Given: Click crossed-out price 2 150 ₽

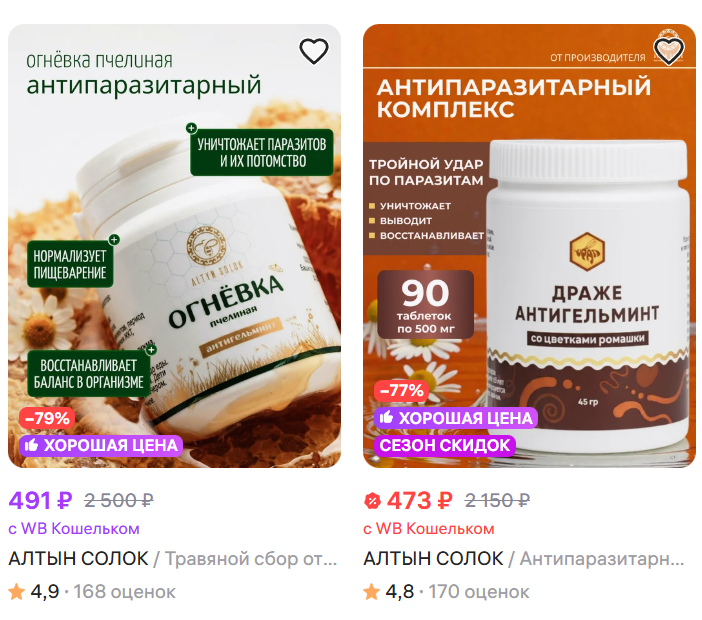Looking at the screenshot, I should (497, 500).
